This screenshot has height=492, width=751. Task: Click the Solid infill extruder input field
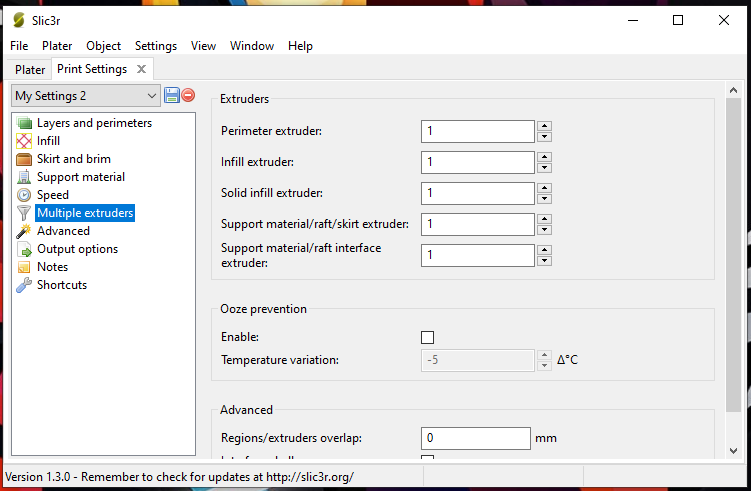478,193
